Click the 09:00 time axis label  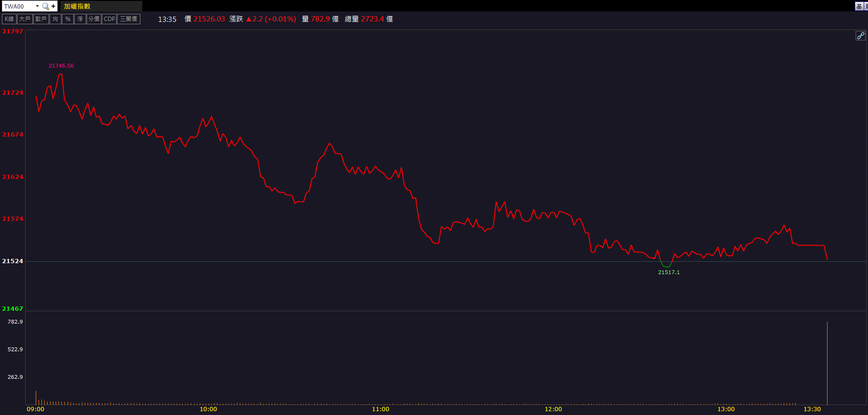36,409
